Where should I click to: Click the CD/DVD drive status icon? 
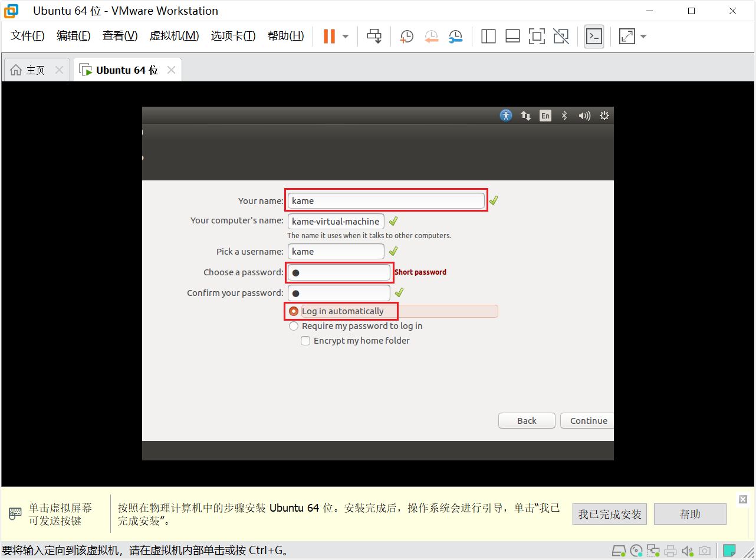[x=636, y=551]
